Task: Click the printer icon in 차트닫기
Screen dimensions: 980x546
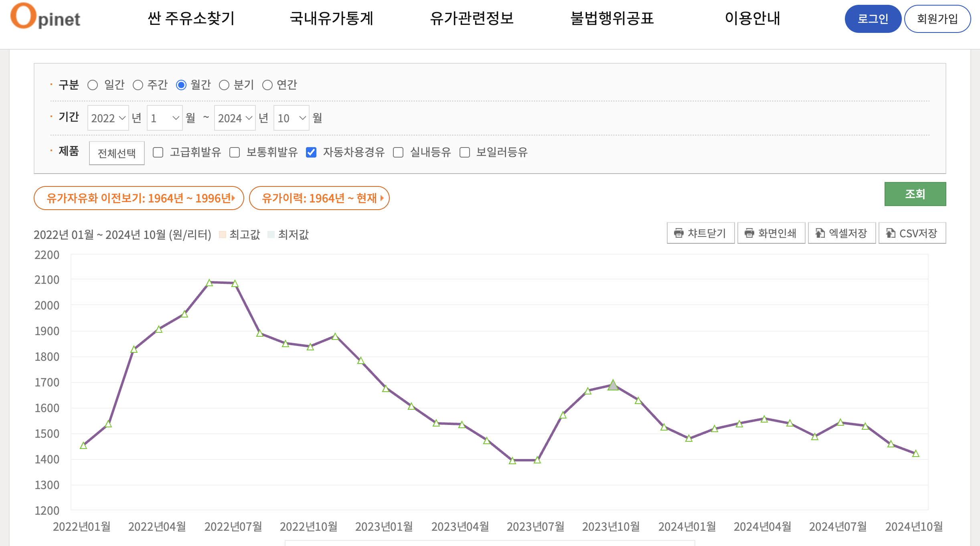Action: pyautogui.click(x=678, y=233)
